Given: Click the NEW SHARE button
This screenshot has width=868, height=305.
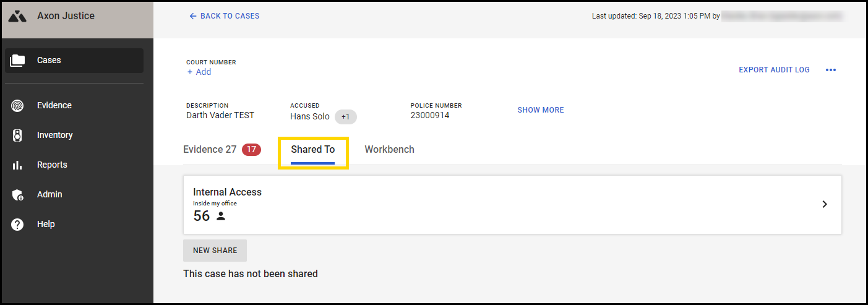Looking at the screenshot, I should tap(215, 251).
